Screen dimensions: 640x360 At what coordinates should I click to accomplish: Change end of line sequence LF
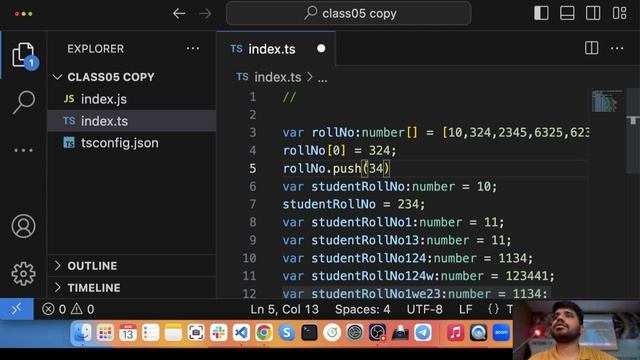click(466, 309)
